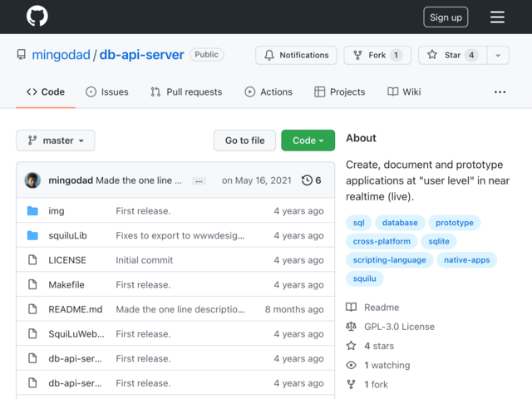Open the hamburger navigation menu
This screenshot has width=532, height=399.
tap(497, 17)
